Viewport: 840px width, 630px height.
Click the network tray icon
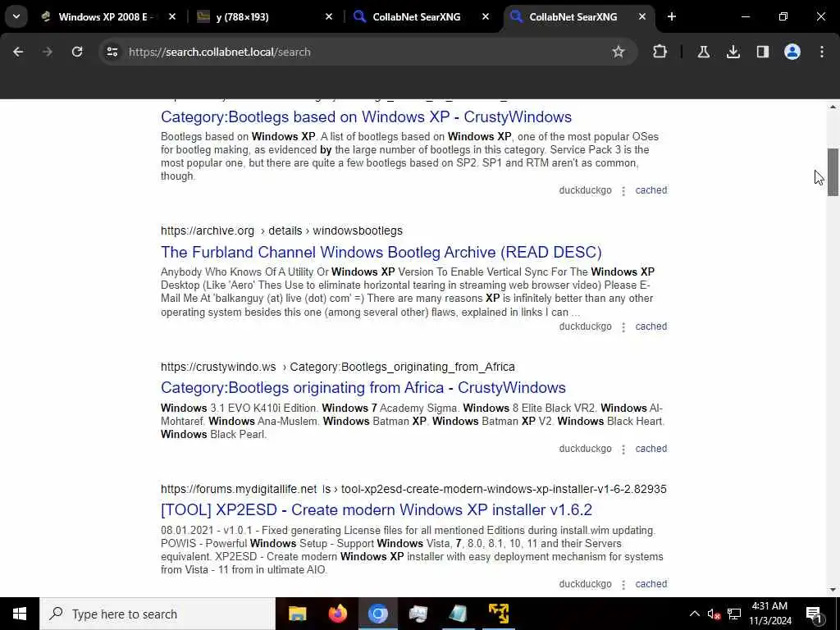734,614
